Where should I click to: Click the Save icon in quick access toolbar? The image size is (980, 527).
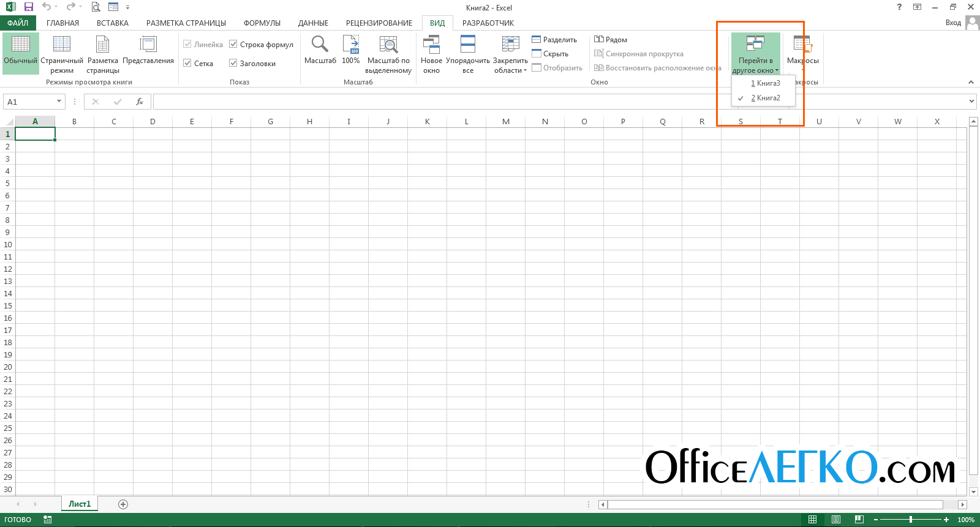pyautogui.click(x=28, y=7)
